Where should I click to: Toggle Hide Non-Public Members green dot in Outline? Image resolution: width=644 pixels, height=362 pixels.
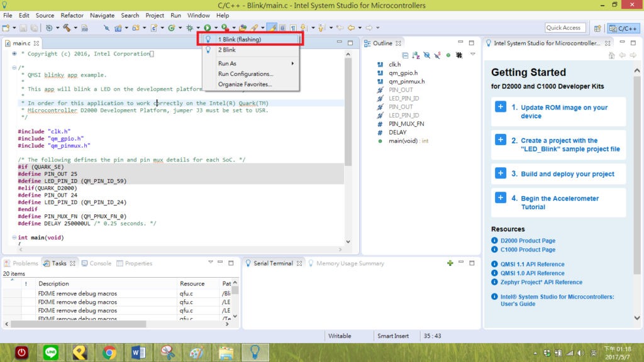(448, 55)
